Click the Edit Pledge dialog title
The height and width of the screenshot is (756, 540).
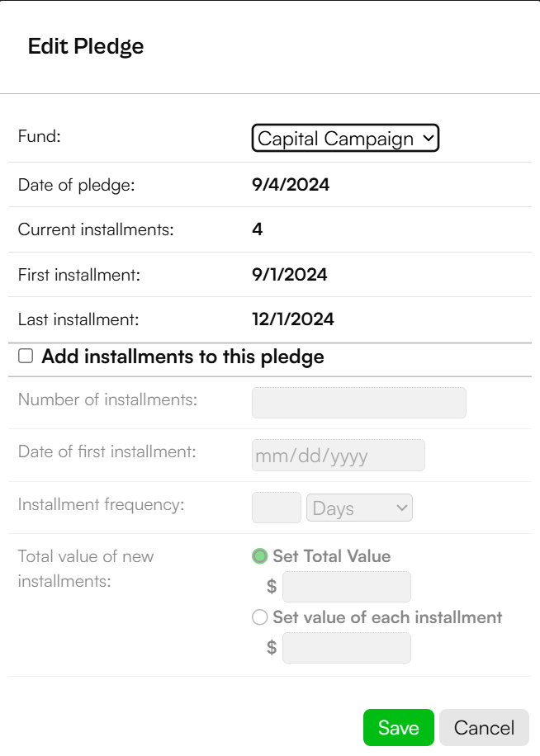[86, 47]
